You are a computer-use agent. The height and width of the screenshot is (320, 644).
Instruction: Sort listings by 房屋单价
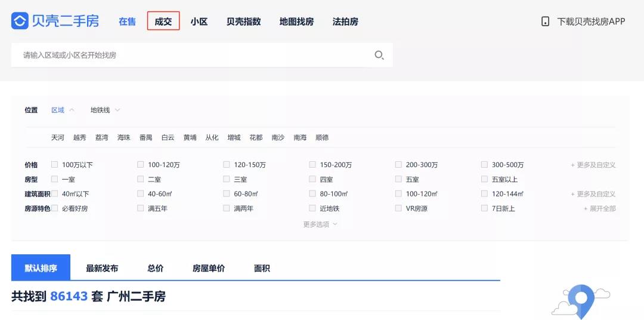[x=209, y=268]
